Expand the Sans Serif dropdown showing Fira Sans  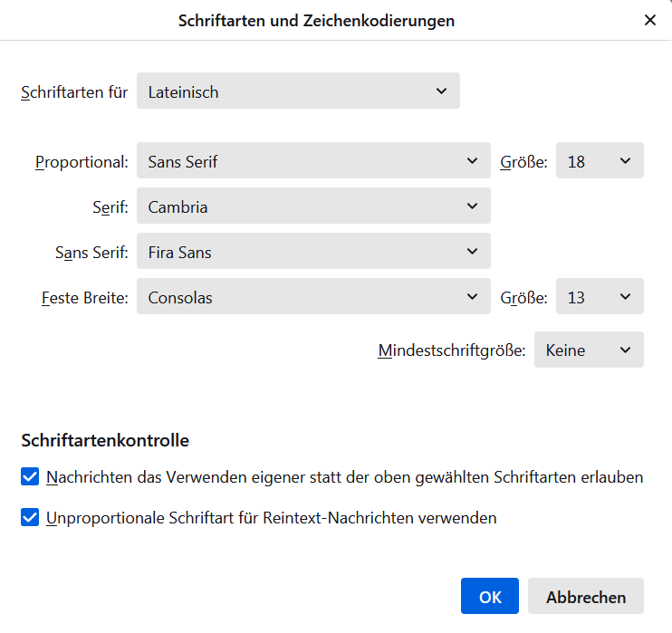pos(313,253)
